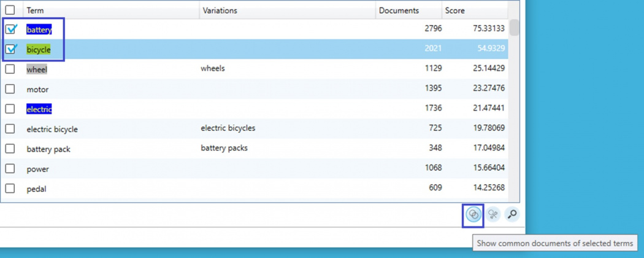
Task: Click score value 25.14429
Action: click(x=489, y=68)
